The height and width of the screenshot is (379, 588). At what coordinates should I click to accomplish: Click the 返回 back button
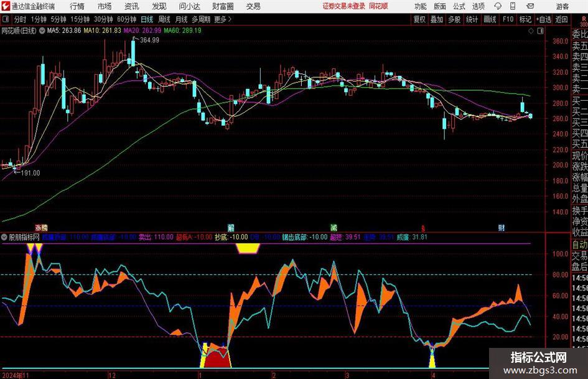coord(561,19)
